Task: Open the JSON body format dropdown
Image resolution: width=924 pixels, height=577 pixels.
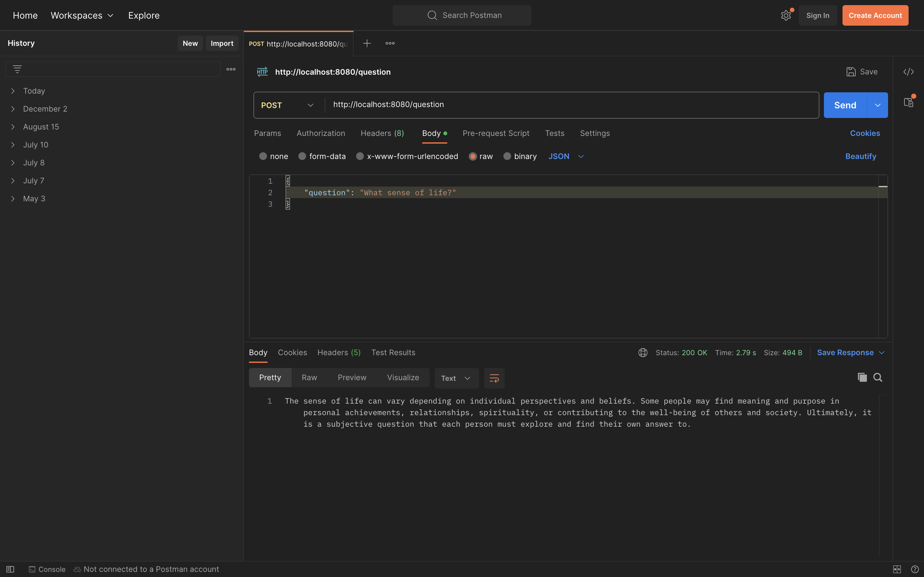Action: coord(566,156)
